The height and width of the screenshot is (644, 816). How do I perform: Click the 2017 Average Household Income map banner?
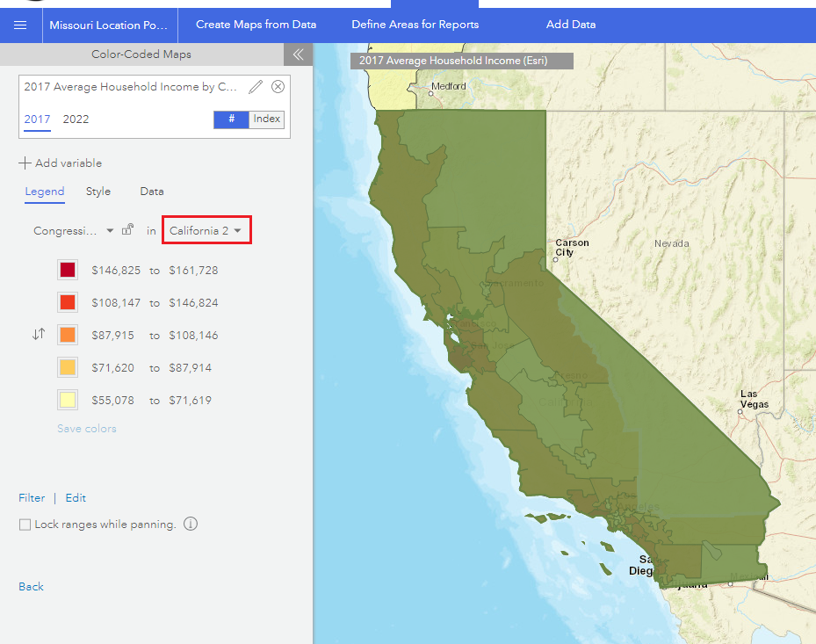tap(463, 62)
